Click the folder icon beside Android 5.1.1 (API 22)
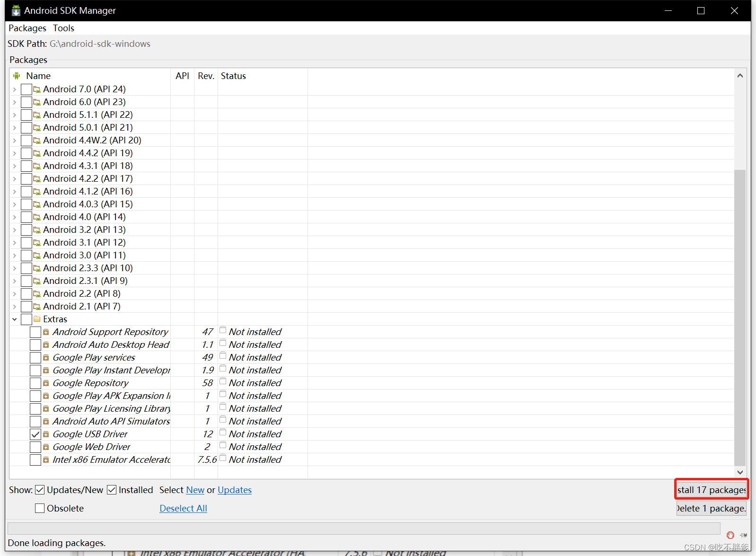This screenshot has width=756, height=556. click(37, 115)
